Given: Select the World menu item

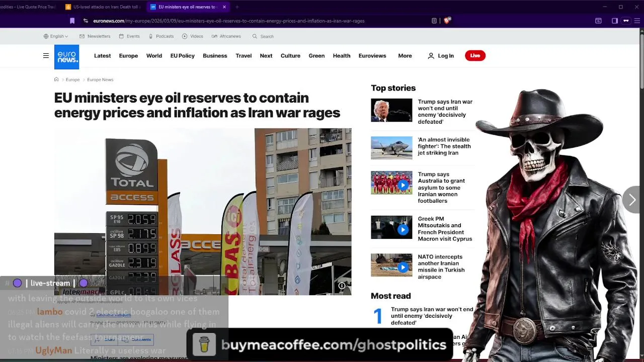Looking at the screenshot, I should pyautogui.click(x=154, y=56).
